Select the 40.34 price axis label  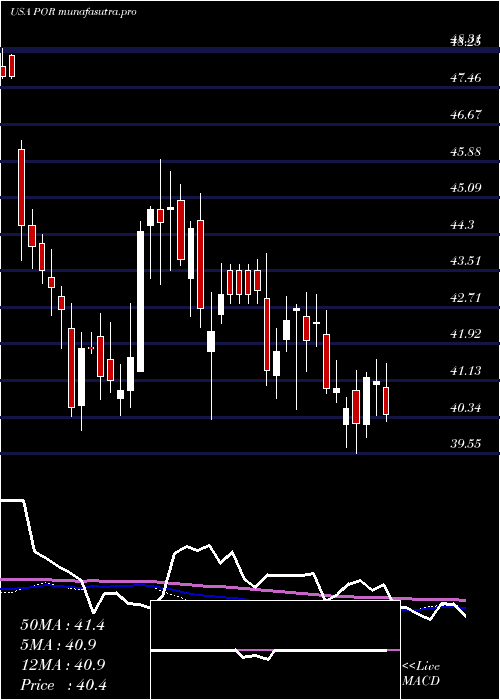466,407
